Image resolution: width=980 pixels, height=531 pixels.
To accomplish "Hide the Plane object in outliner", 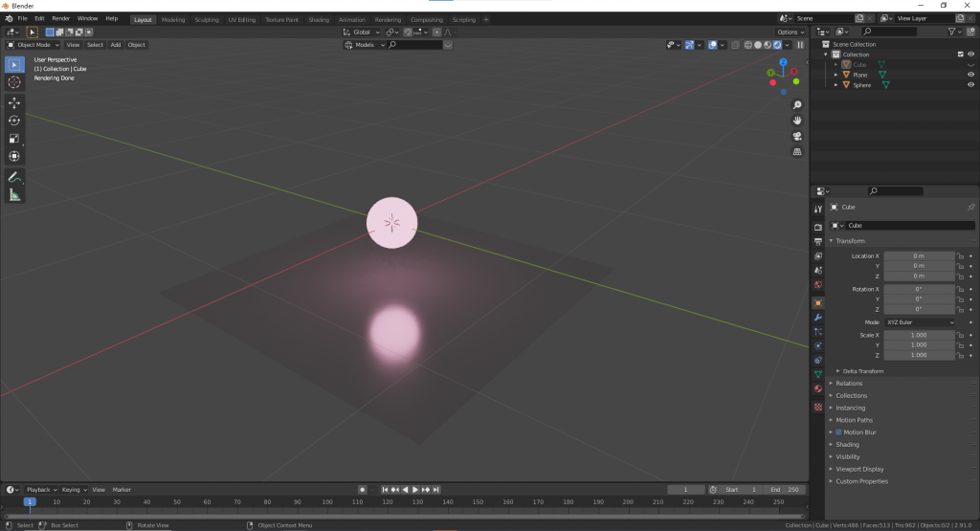I will pos(970,75).
